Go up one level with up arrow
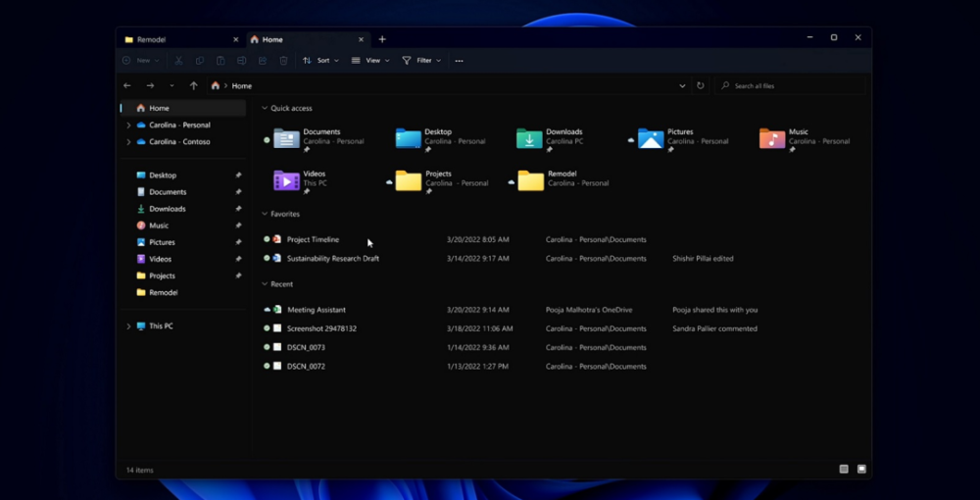The height and width of the screenshot is (500, 980). (193, 86)
